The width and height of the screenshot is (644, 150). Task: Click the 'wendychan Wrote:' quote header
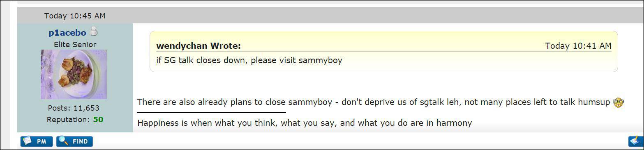pyautogui.click(x=199, y=46)
